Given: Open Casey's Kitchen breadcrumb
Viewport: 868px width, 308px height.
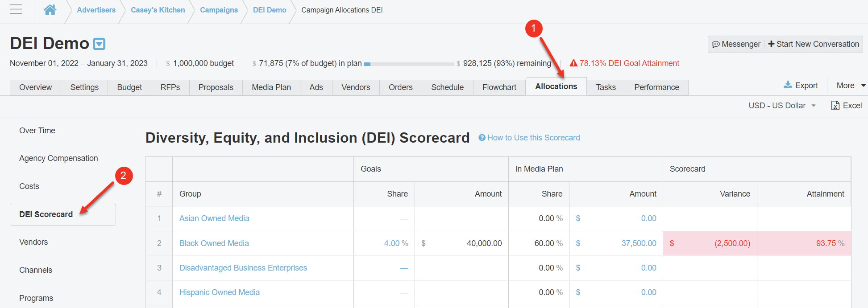Looking at the screenshot, I should point(158,10).
